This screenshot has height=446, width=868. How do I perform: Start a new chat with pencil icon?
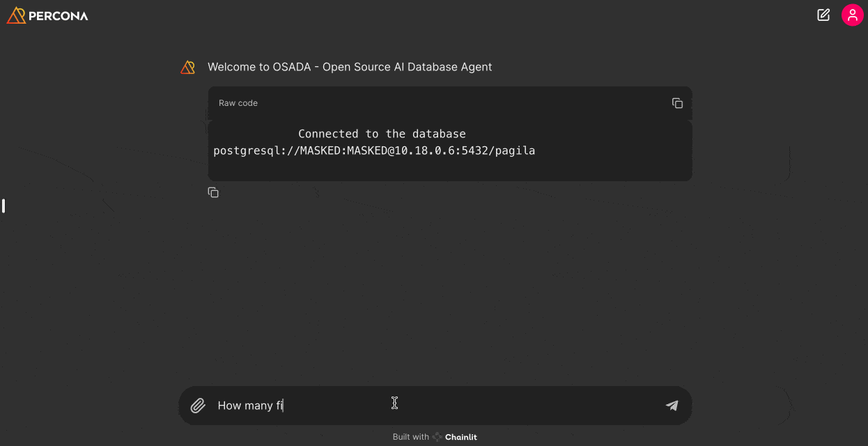(823, 15)
